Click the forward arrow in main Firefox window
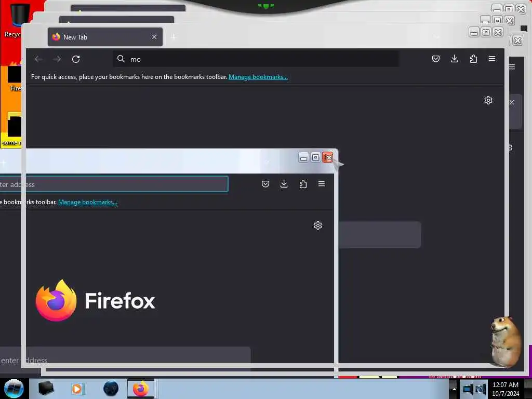 57,59
